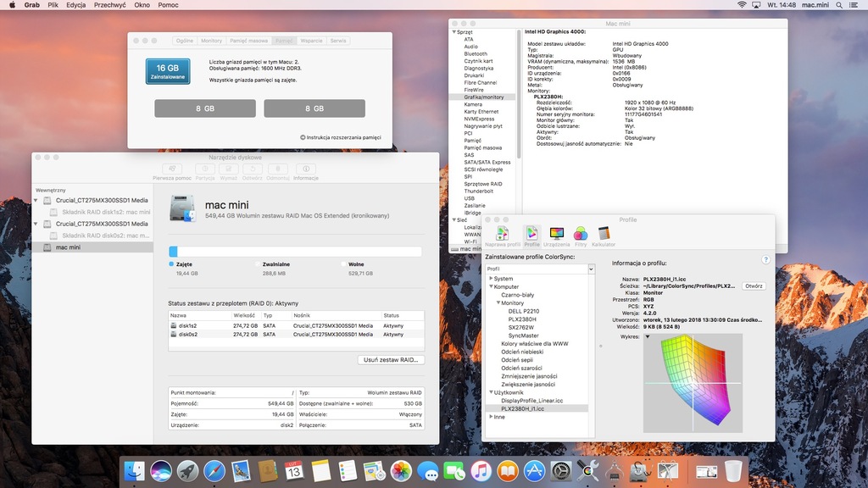Open Safari from the Dock
868x488 pixels.
tap(214, 471)
